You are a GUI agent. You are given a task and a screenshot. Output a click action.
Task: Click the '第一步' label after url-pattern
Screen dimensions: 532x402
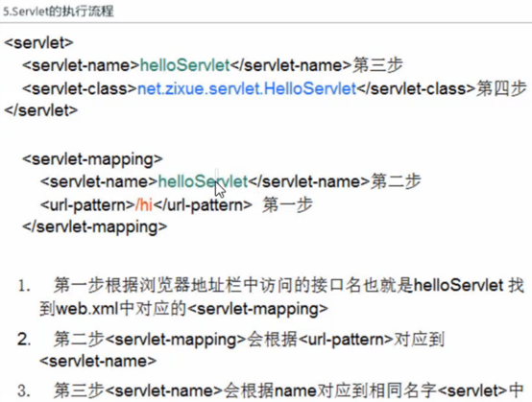pyautogui.click(x=287, y=205)
